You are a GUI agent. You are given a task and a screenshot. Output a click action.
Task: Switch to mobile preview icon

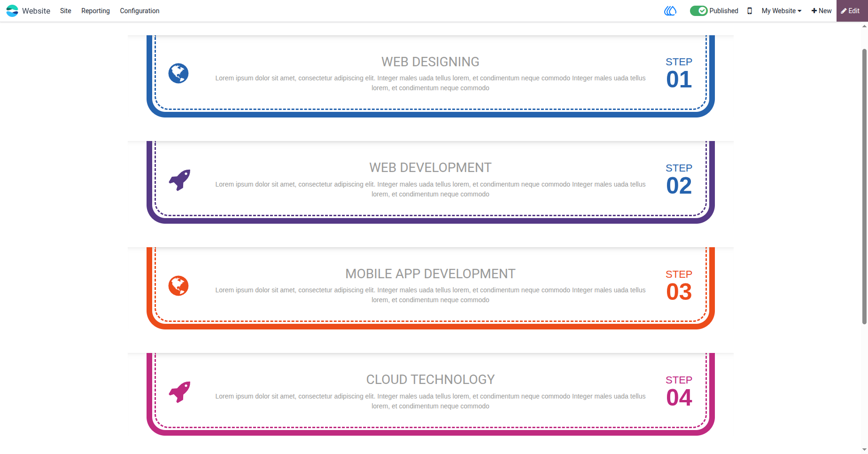(750, 11)
